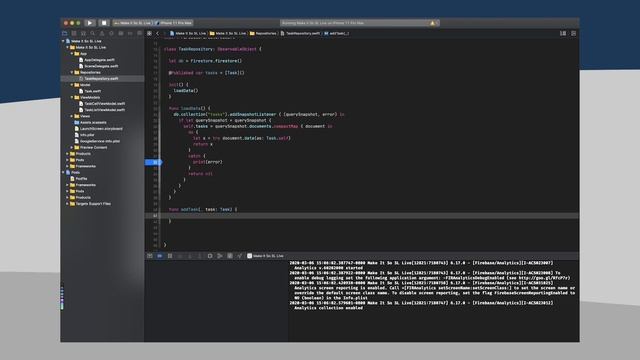Go back with the editor history arrow

tap(158, 33)
